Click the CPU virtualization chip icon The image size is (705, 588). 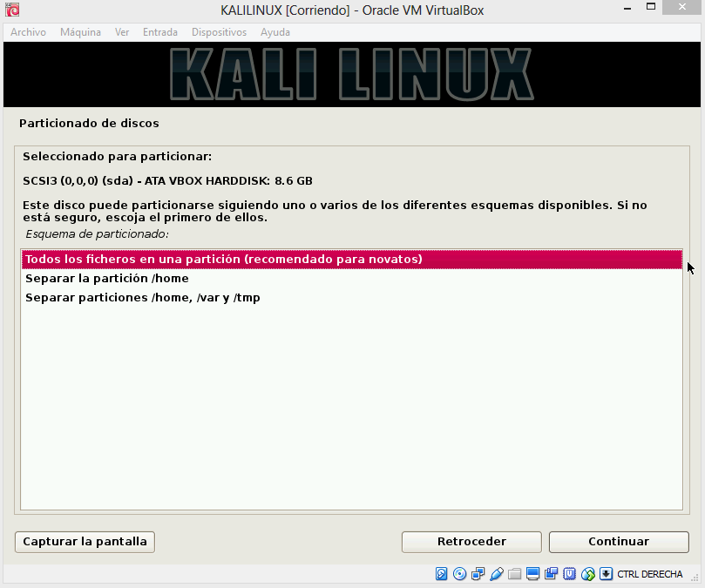click(x=570, y=574)
